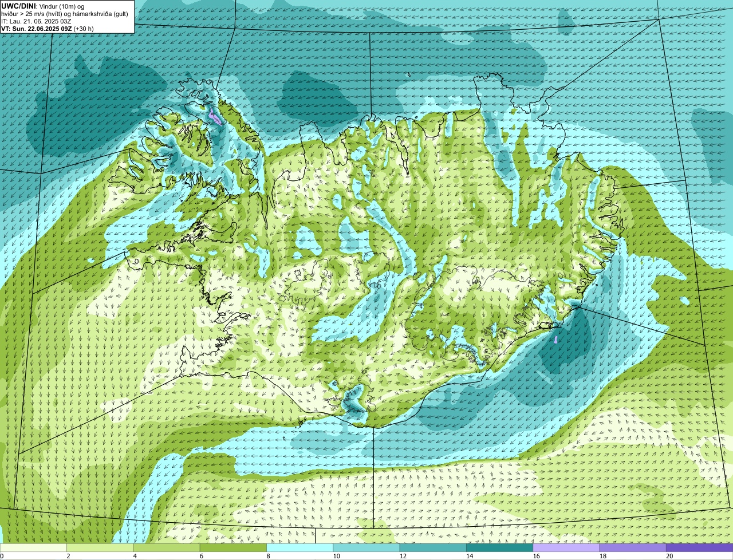
Task: Click the 4–6 m/s green legend swatch
Action: pos(166,547)
